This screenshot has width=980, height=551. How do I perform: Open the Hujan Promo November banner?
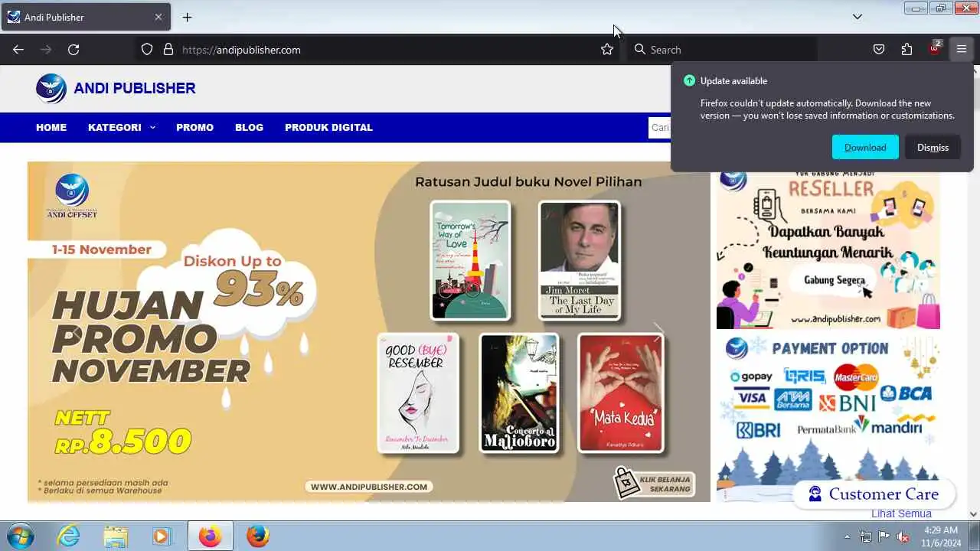[368, 331]
